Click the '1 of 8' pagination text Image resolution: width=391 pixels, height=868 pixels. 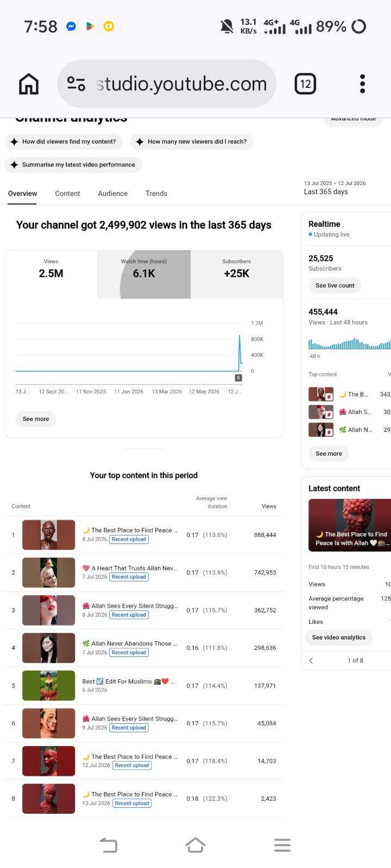[355, 660]
